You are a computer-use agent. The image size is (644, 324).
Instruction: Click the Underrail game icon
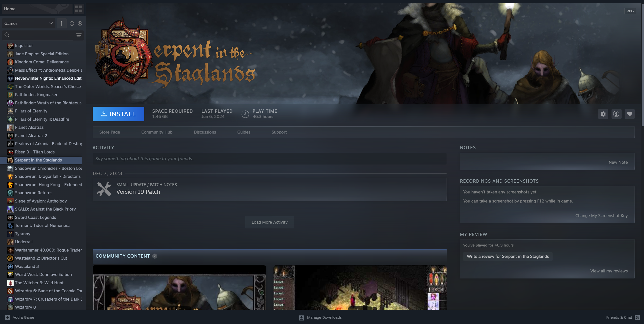tap(10, 242)
